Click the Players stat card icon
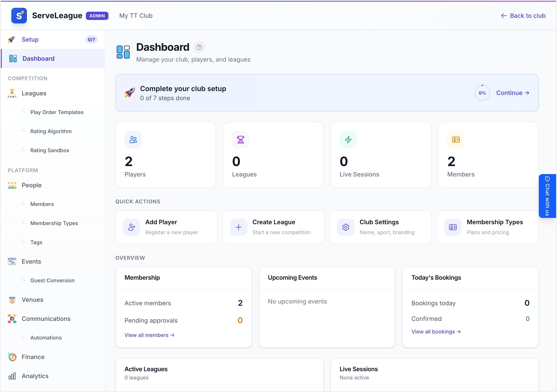The image size is (557, 392). click(x=133, y=139)
